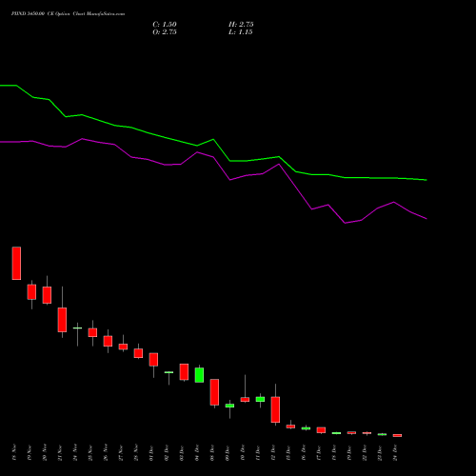
Task: Select the '04 Dec' date label
Action: point(197,452)
